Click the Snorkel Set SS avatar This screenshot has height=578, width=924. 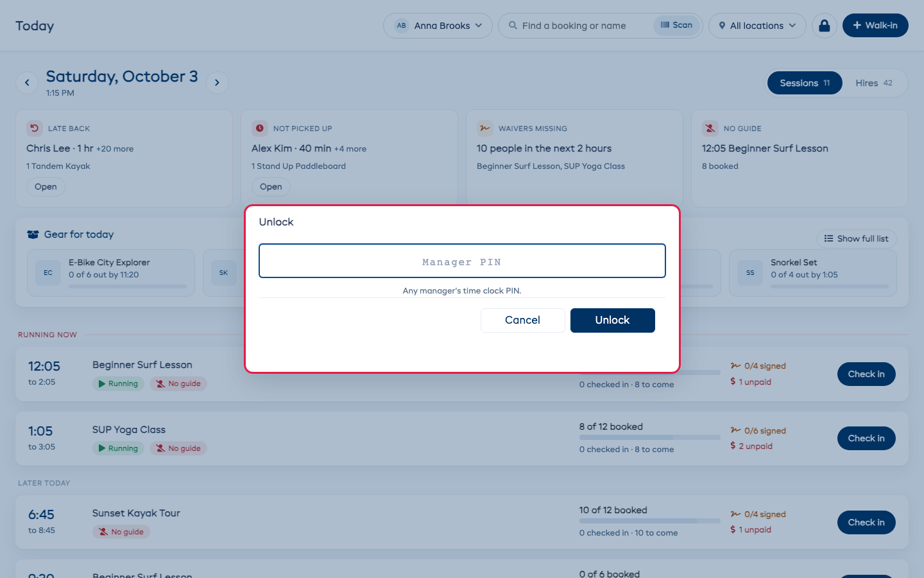[750, 273]
